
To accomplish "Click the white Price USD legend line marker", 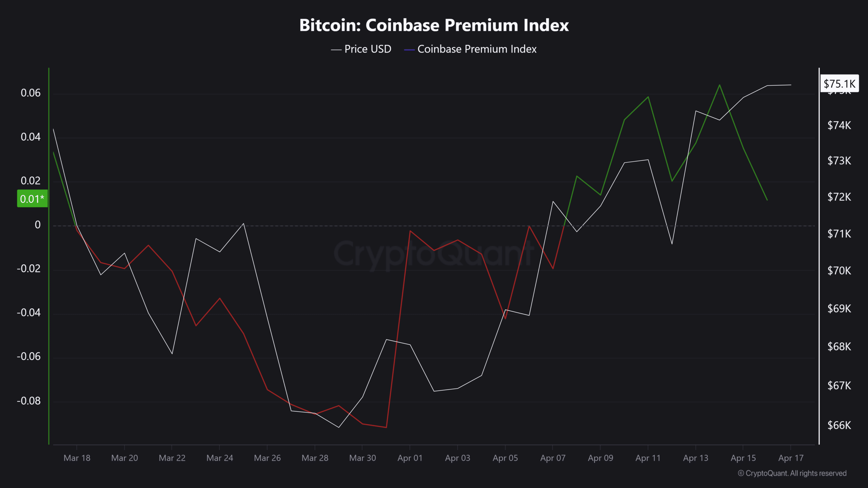I will click(x=336, y=50).
